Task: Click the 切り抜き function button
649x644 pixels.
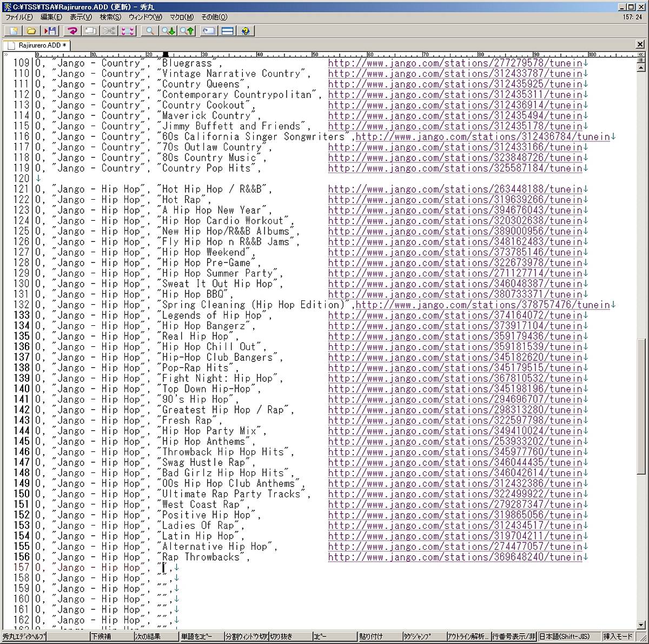Action: coord(291,636)
